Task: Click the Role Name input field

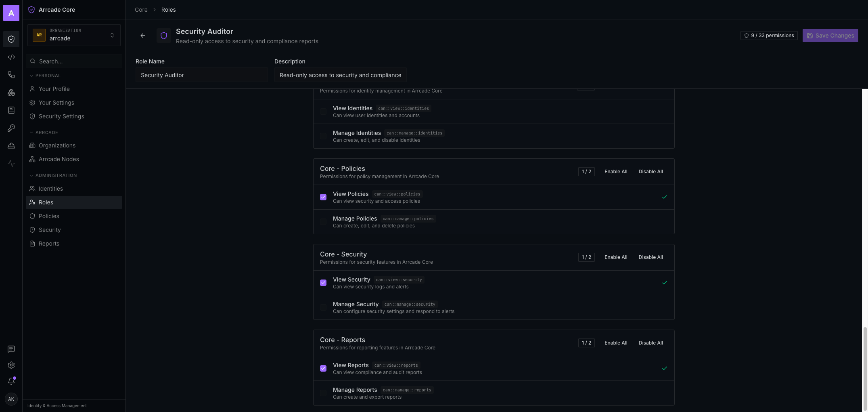Action: point(201,75)
